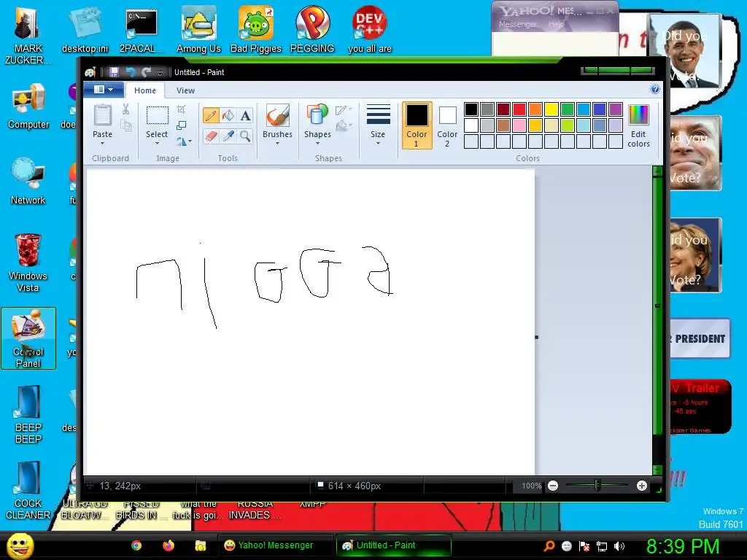Click the zoom in plus button

click(x=642, y=486)
